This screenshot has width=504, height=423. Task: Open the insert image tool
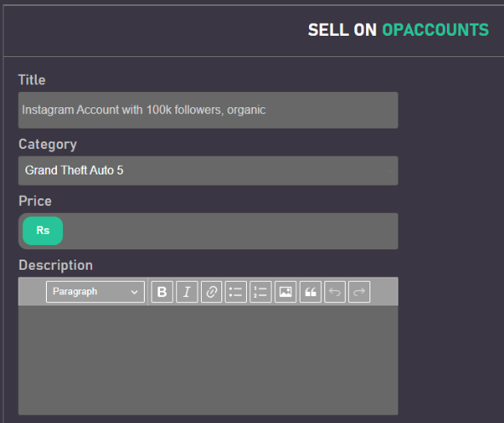click(x=285, y=292)
